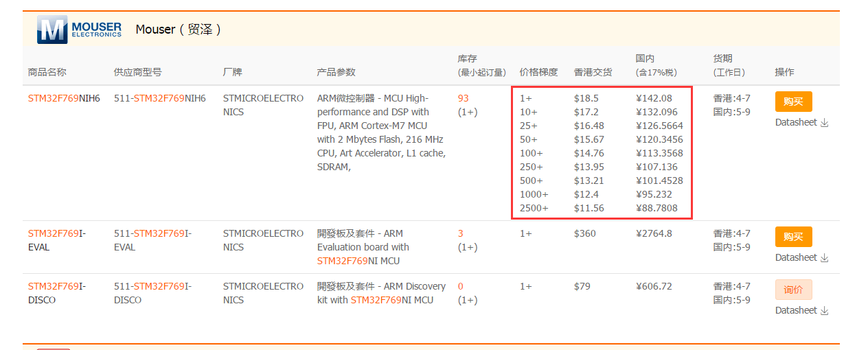Open STM32F769I-DISCO product name link
The width and height of the screenshot is (868, 350).
tap(57, 293)
